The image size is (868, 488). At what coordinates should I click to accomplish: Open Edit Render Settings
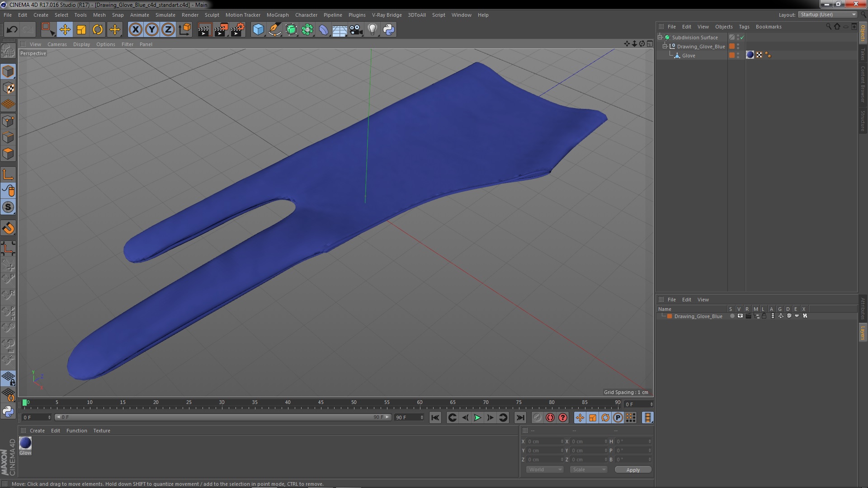tap(238, 30)
